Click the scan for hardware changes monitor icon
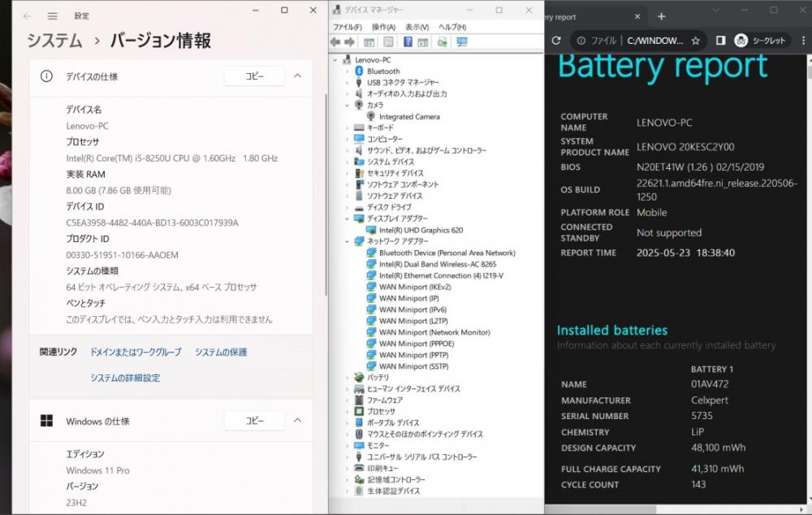The image size is (812, 515). pyautogui.click(x=462, y=42)
